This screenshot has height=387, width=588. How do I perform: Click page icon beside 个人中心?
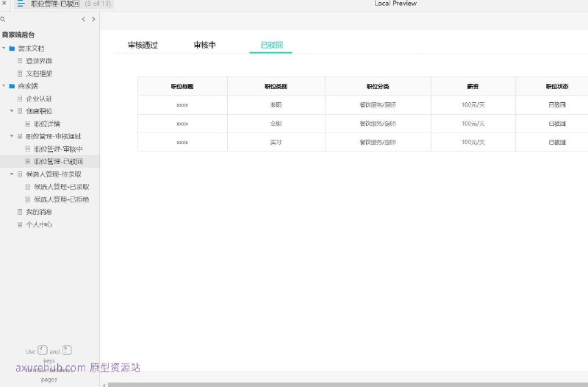[x=20, y=224]
